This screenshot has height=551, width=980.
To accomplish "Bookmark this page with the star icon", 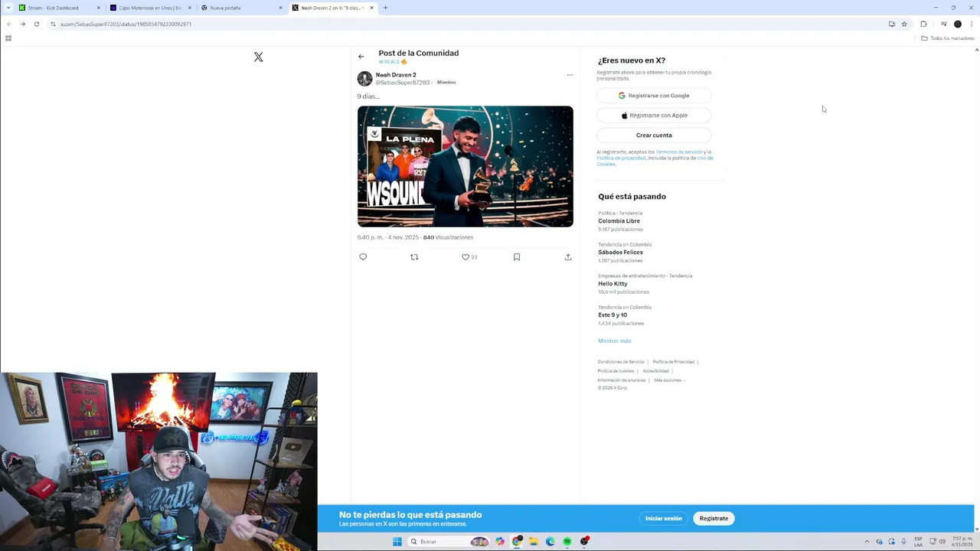I will [x=904, y=24].
